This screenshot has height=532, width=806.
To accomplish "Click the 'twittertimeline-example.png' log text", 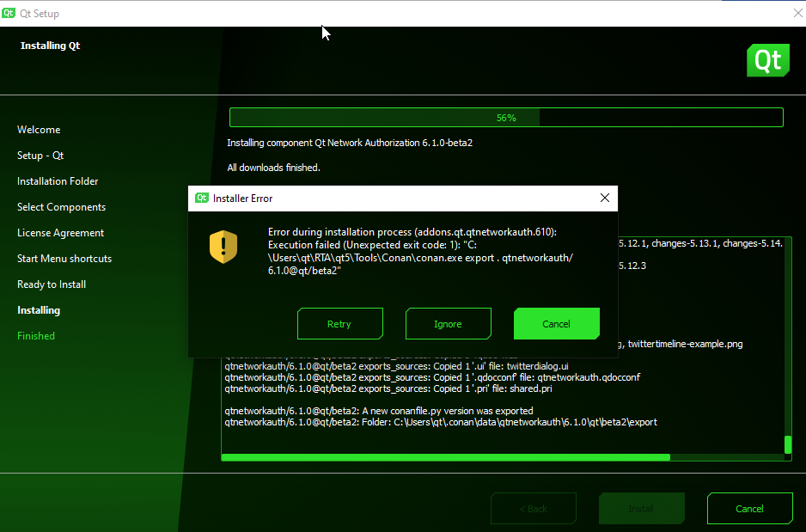I will (685, 344).
